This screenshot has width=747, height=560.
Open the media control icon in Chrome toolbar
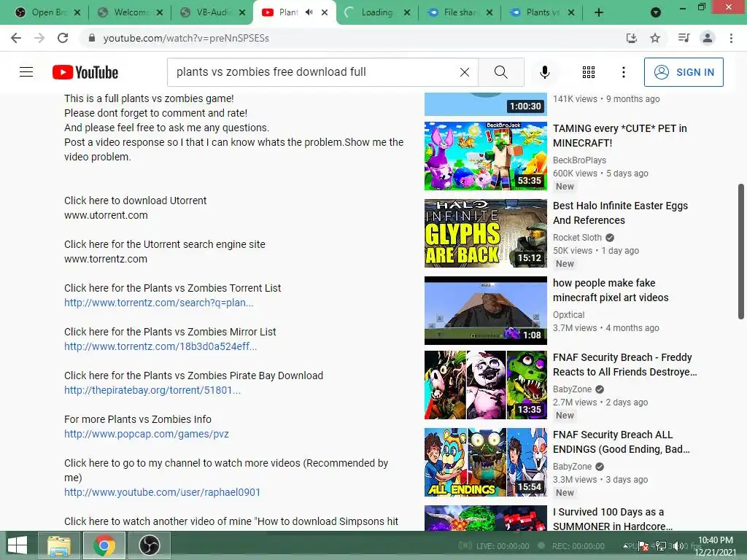pyautogui.click(x=684, y=38)
